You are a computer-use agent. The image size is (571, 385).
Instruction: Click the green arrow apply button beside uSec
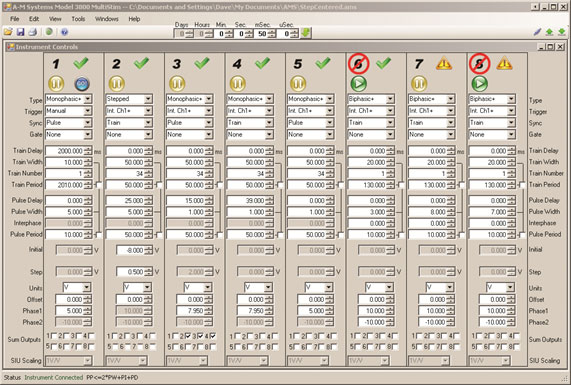pos(306,33)
